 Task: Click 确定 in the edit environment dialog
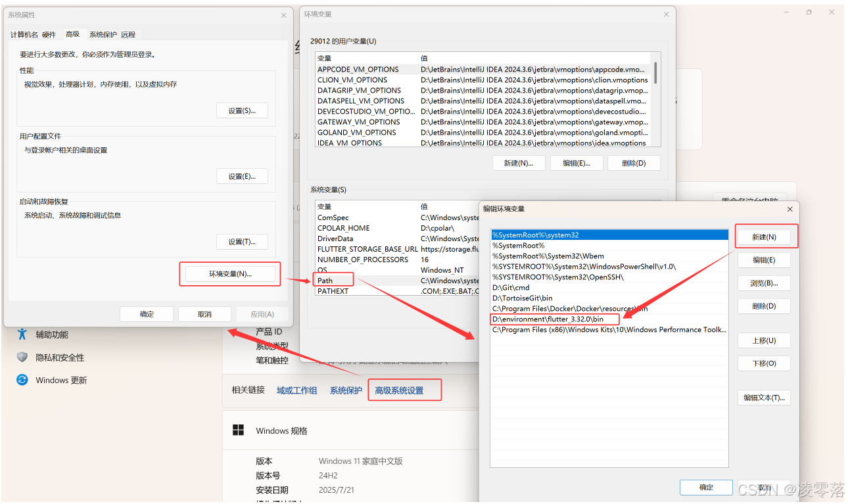[706, 488]
